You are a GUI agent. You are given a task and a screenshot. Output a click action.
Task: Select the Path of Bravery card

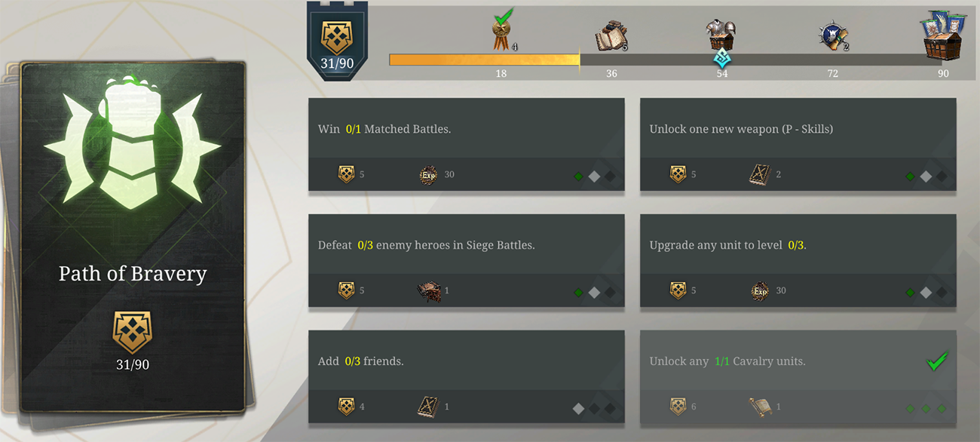coord(133,237)
